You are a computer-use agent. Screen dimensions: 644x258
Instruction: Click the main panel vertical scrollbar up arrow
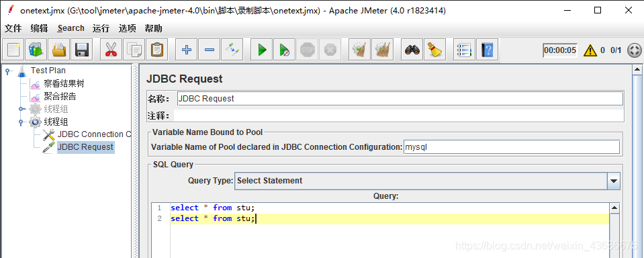(x=637, y=69)
